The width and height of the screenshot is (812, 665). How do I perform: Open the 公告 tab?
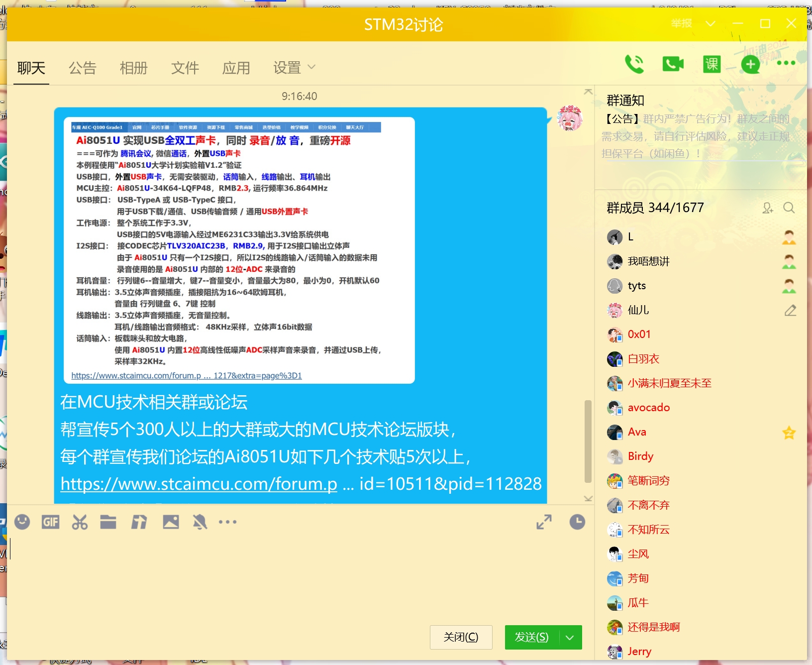click(83, 68)
